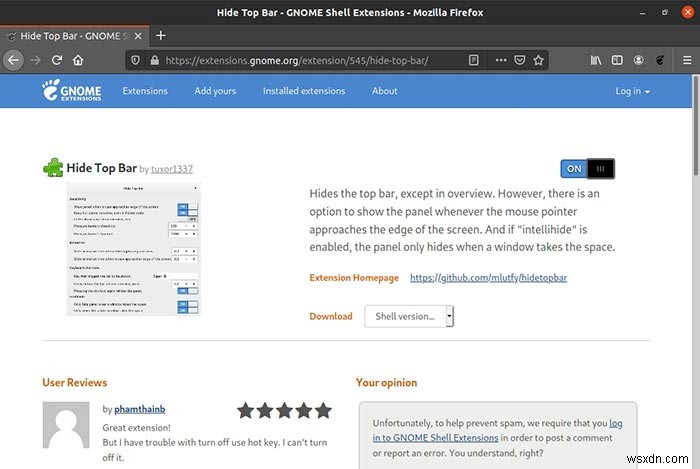The height and width of the screenshot is (469, 700).
Task: Click phamthainb reviewer avatar image
Action: pyautogui.click(x=66, y=425)
